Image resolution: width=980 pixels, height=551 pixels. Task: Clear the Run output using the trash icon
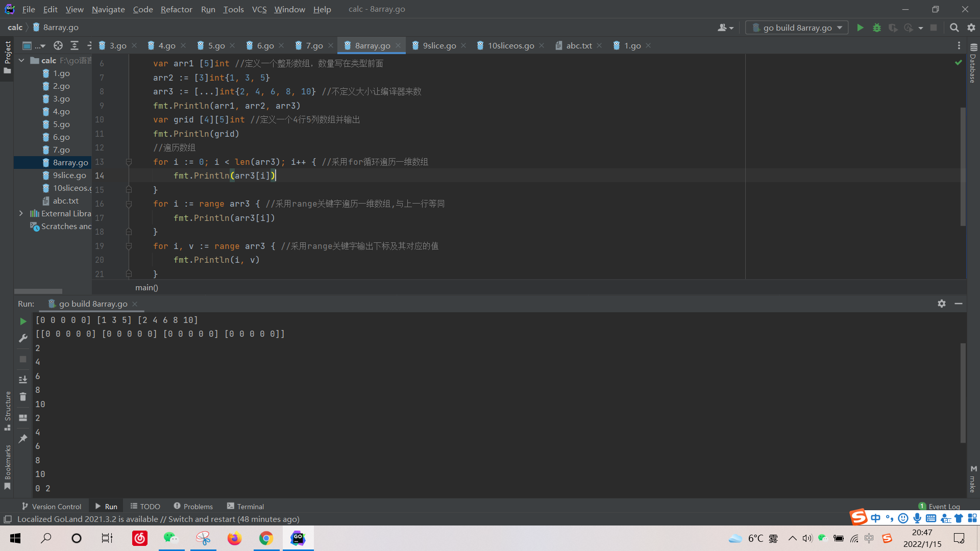click(22, 396)
